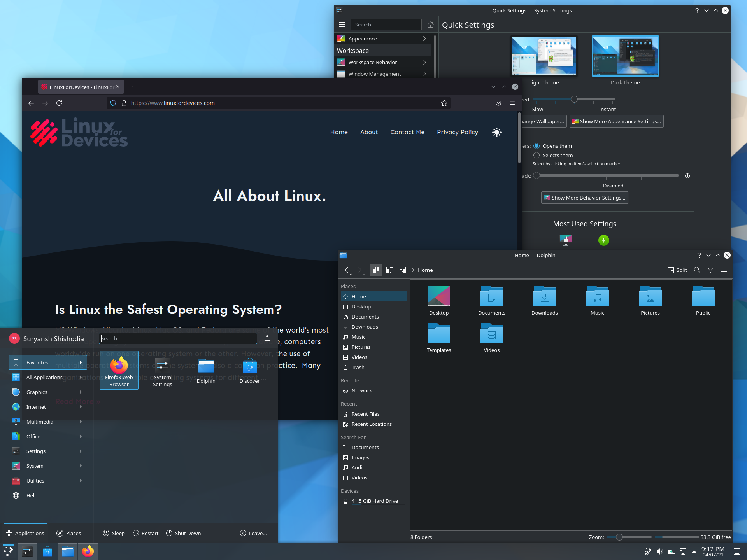Image resolution: width=747 pixels, height=560 pixels.
Task: Expand the Workspace Behavior settings entry
Action: coord(382,62)
